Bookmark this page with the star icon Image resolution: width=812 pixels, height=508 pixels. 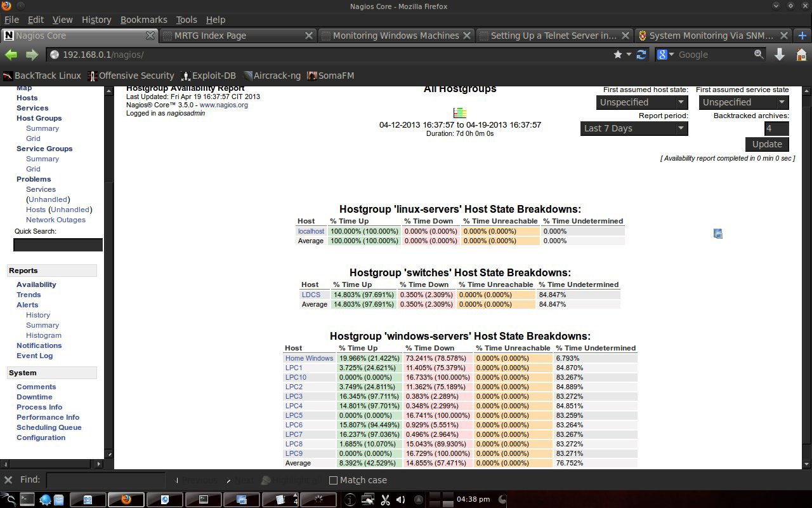[618, 55]
